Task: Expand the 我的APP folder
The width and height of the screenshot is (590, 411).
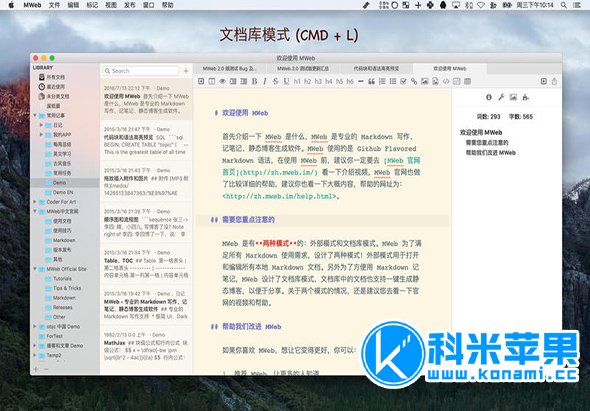Action: tap(41, 134)
